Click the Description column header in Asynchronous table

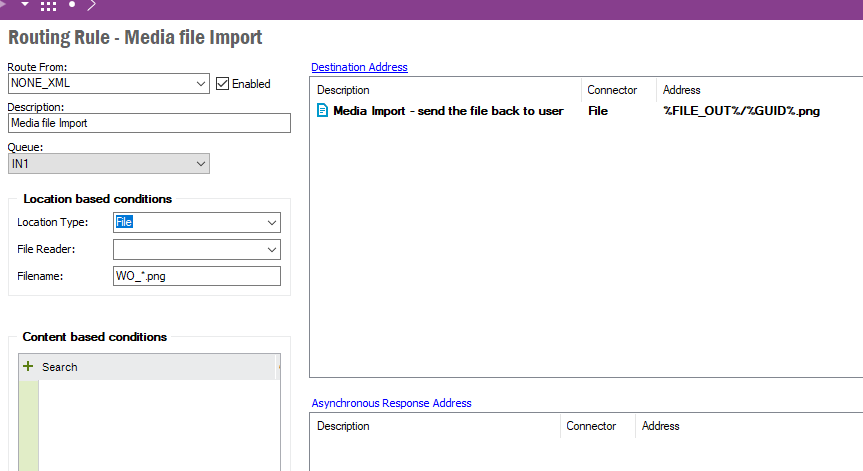(x=343, y=426)
